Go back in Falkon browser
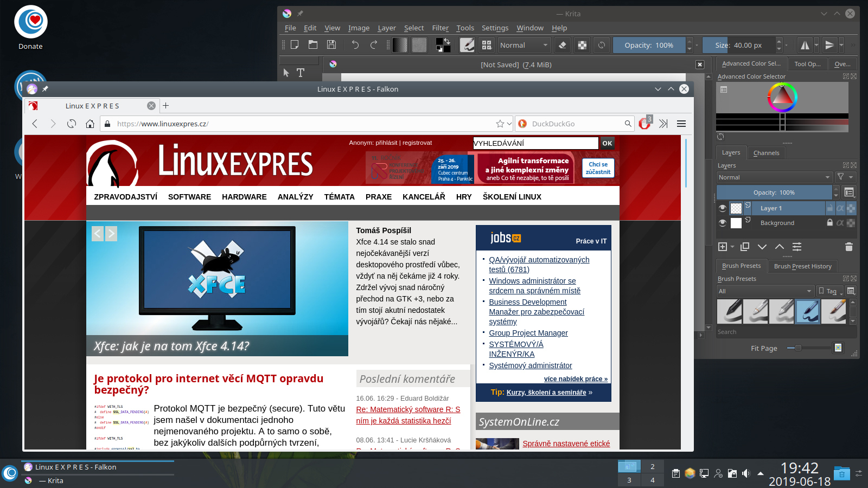868x488 pixels. point(35,124)
